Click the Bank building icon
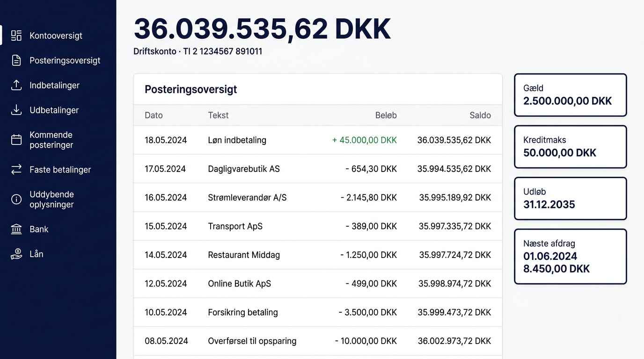The width and height of the screenshot is (644, 359). click(16, 229)
